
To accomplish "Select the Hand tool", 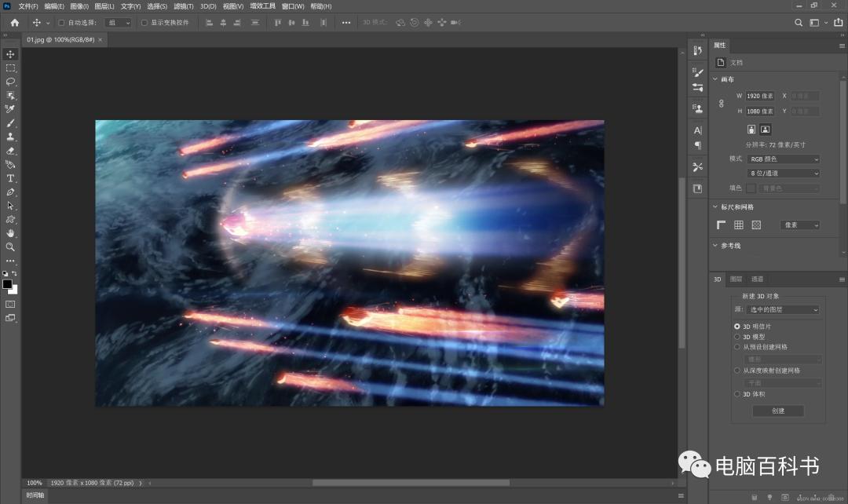I will 11,233.
